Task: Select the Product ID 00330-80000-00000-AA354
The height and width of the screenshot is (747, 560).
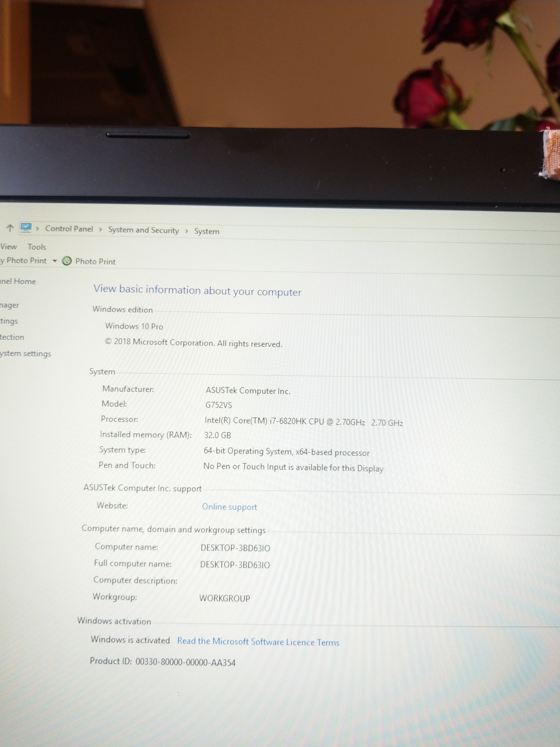Action: pos(163,662)
